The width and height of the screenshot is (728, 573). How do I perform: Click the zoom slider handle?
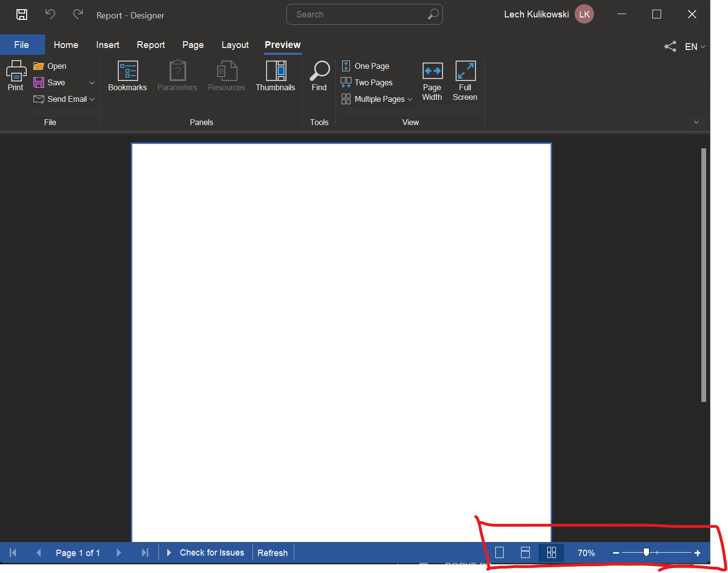(x=646, y=553)
